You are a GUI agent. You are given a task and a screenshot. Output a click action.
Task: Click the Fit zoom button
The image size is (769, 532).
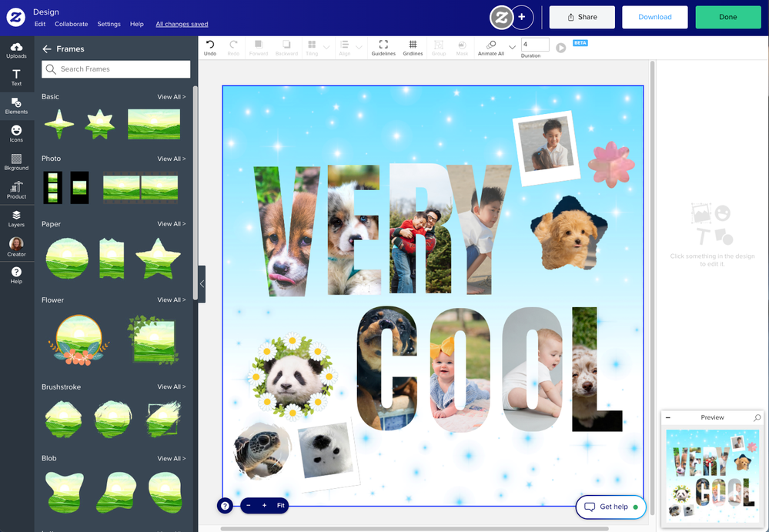[280, 506]
